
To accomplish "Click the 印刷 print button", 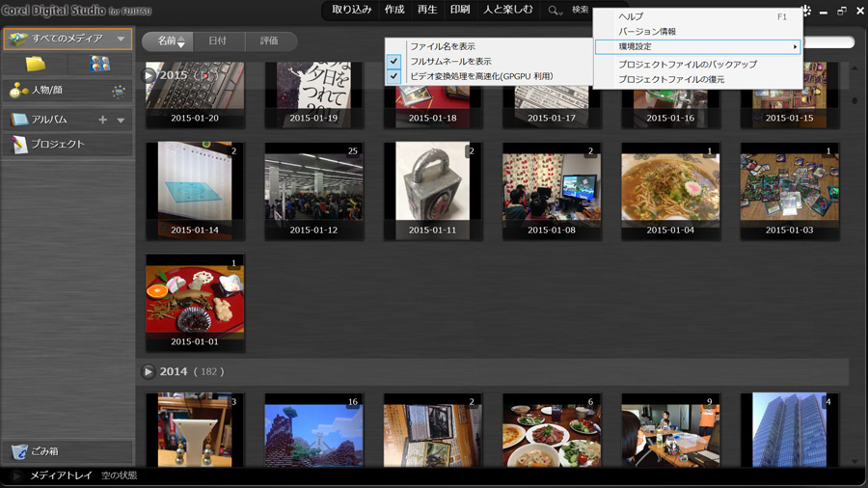I will pyautogui.click(x=460, y=10).
